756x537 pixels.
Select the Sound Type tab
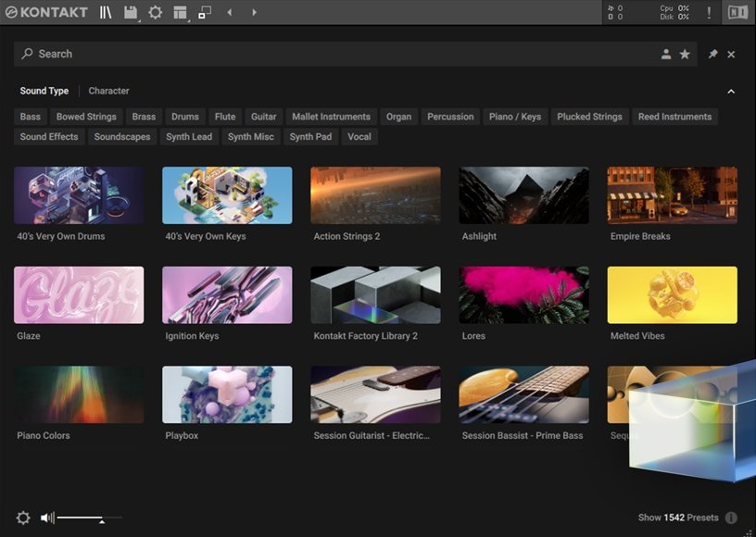[x=44, y=91]
